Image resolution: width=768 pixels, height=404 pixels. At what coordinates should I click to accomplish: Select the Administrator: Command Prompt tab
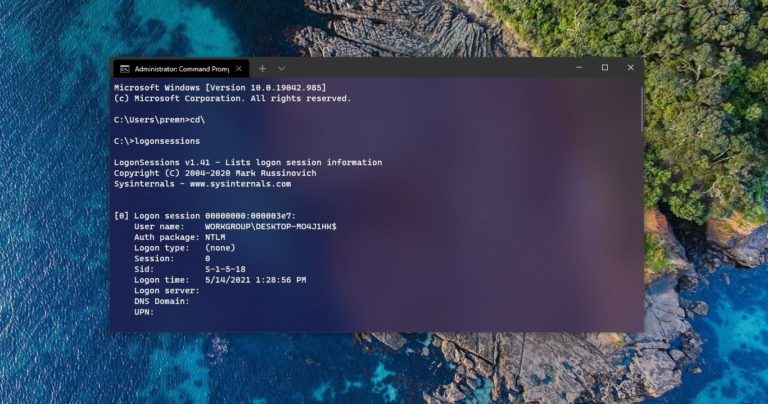[x=181, y=69]
